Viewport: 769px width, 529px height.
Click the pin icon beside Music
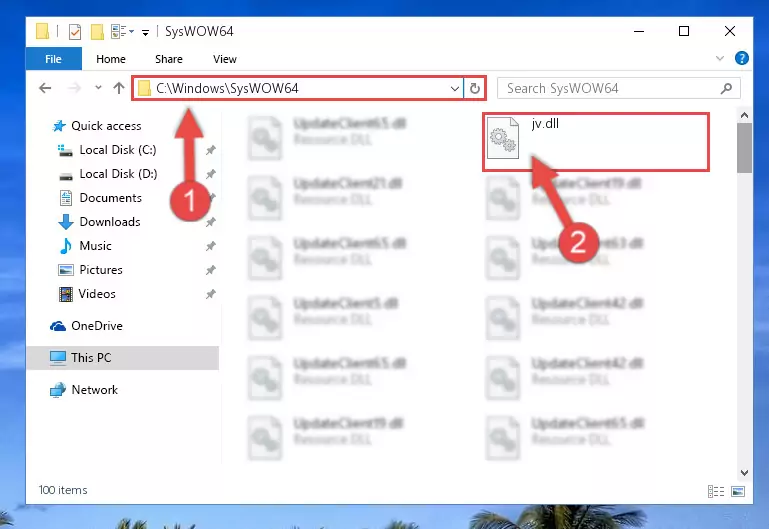tap(210, 246)
